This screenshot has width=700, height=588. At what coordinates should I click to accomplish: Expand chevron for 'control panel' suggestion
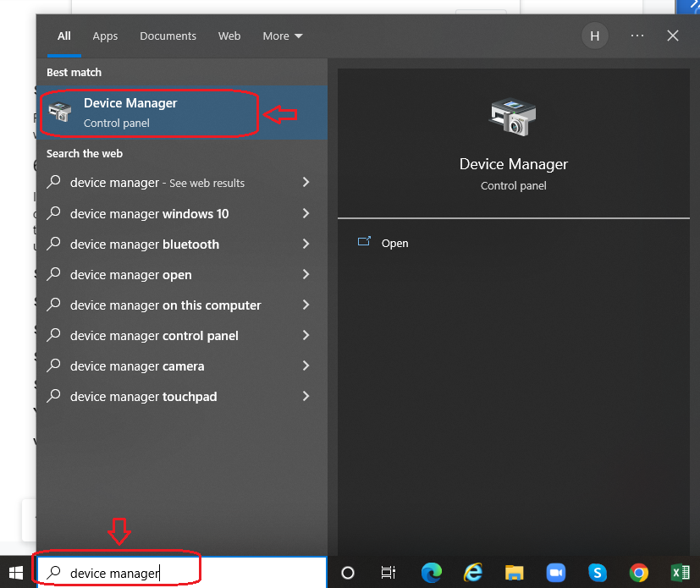point(306,335)
